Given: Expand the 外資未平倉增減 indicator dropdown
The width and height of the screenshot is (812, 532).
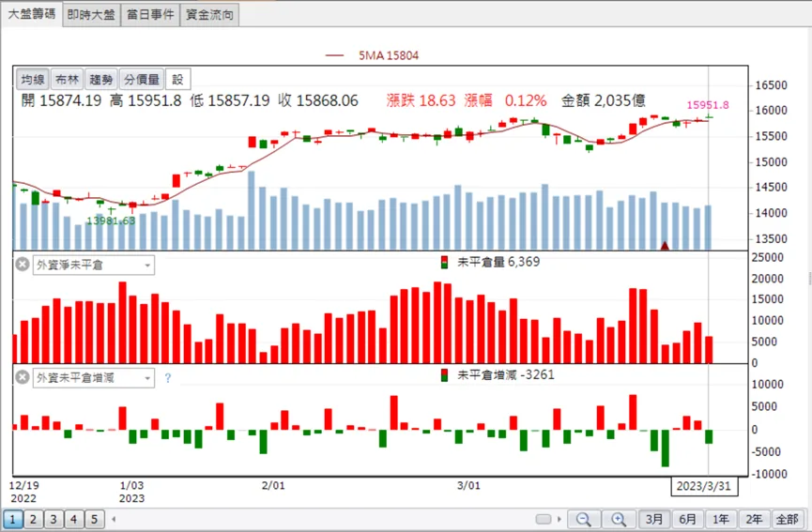Looking at the screenshot, I should tap(147, 378).
